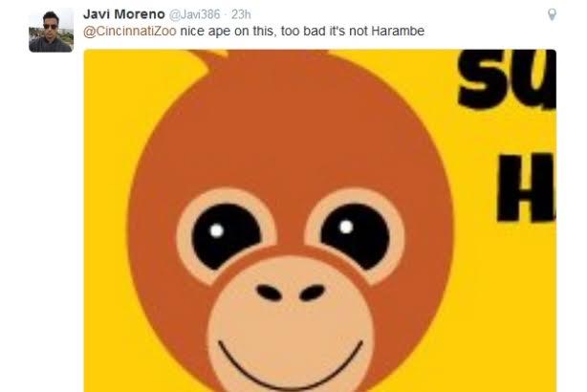The image size is (587, 392).
Task: Open Javi Moreno's profile avatar photo
Action: [52, 31]
